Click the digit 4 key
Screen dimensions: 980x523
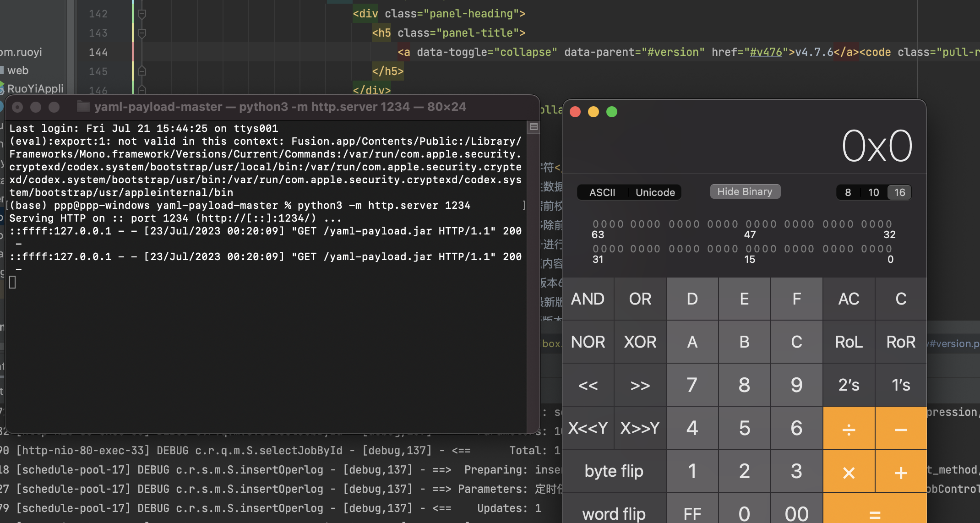(x=692, y=428)
